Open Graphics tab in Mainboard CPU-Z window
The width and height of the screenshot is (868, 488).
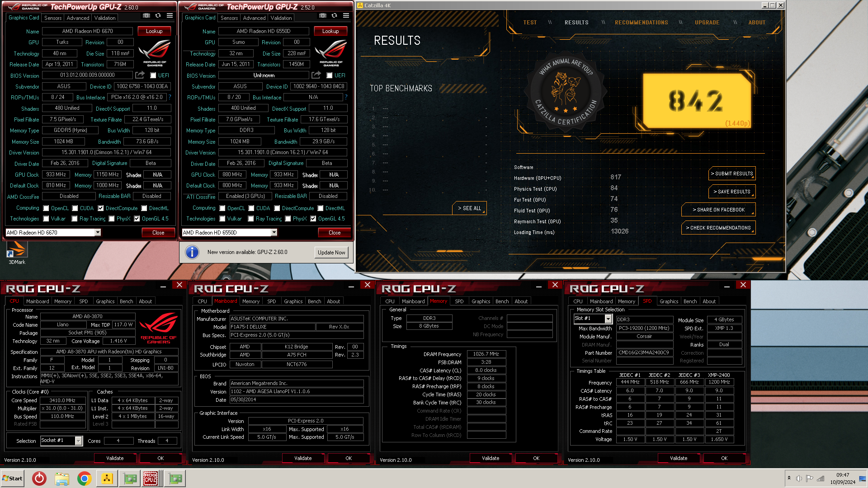tap(293, 301)
